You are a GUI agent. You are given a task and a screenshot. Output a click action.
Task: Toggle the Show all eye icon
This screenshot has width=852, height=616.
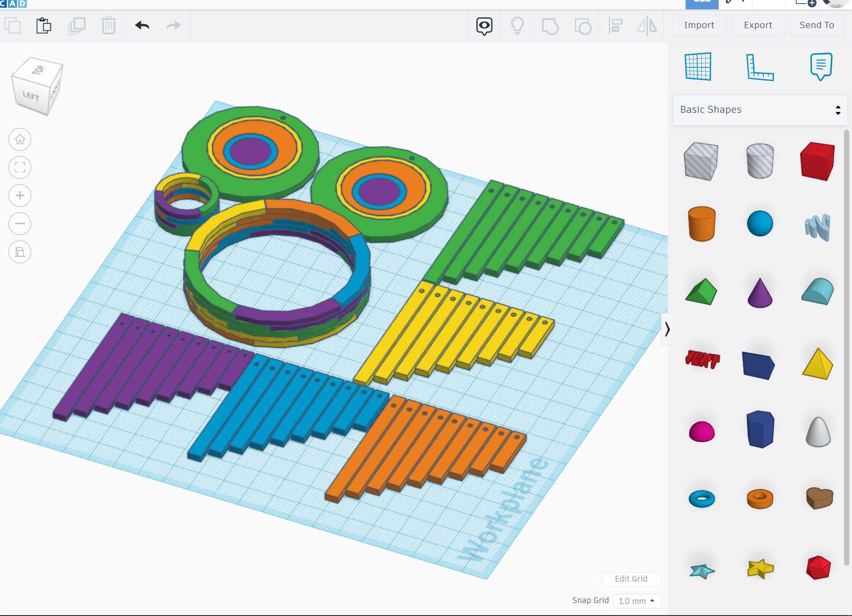[x=484, y=26]
